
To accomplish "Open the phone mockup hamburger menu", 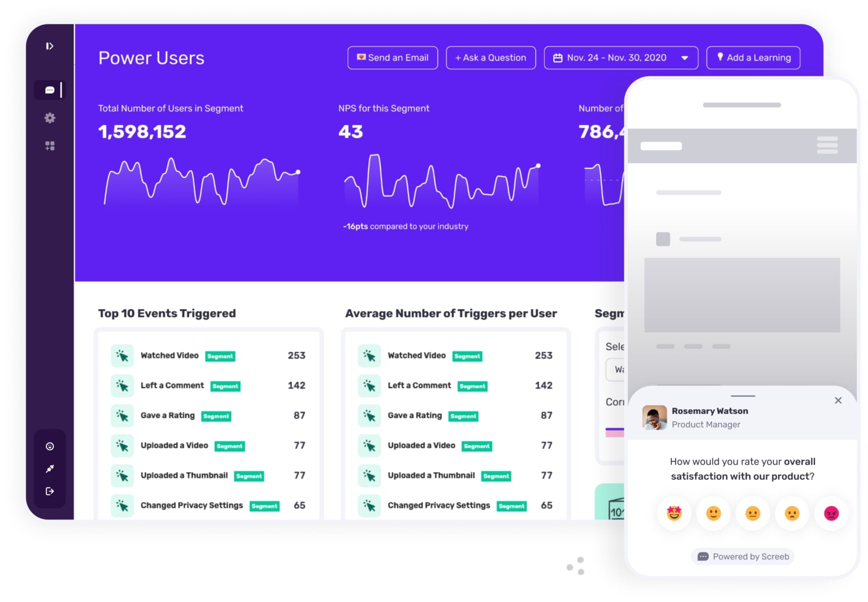I will tap(827, 145).
